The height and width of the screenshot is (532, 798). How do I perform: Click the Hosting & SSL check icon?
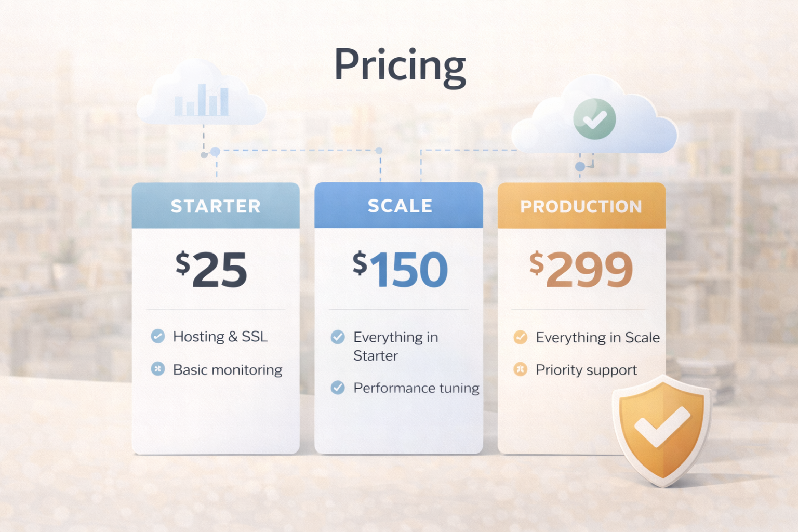click(158, 336)
